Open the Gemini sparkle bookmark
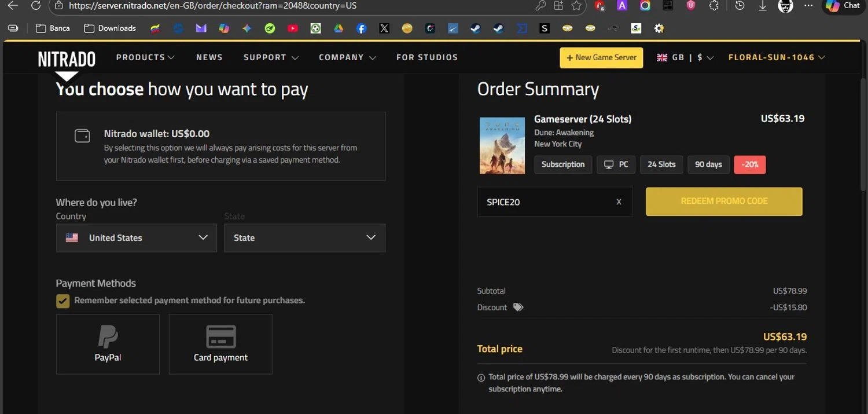 [247, 28]
